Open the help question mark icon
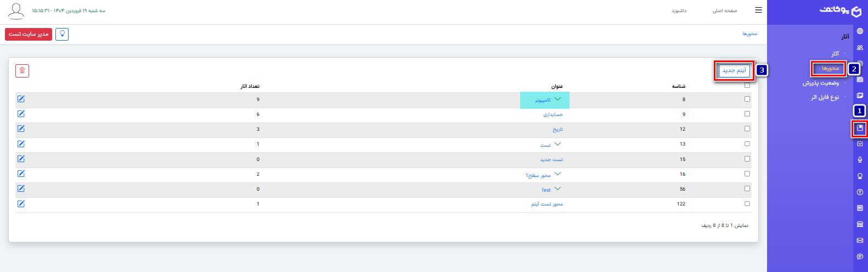This screenshot has height=272, width=868. click(x=860, y=192)
